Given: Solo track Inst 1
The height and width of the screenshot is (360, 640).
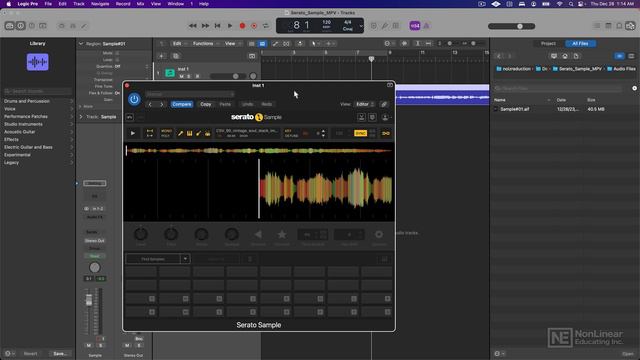Looking at the screenshot, I should coord(189,76).
